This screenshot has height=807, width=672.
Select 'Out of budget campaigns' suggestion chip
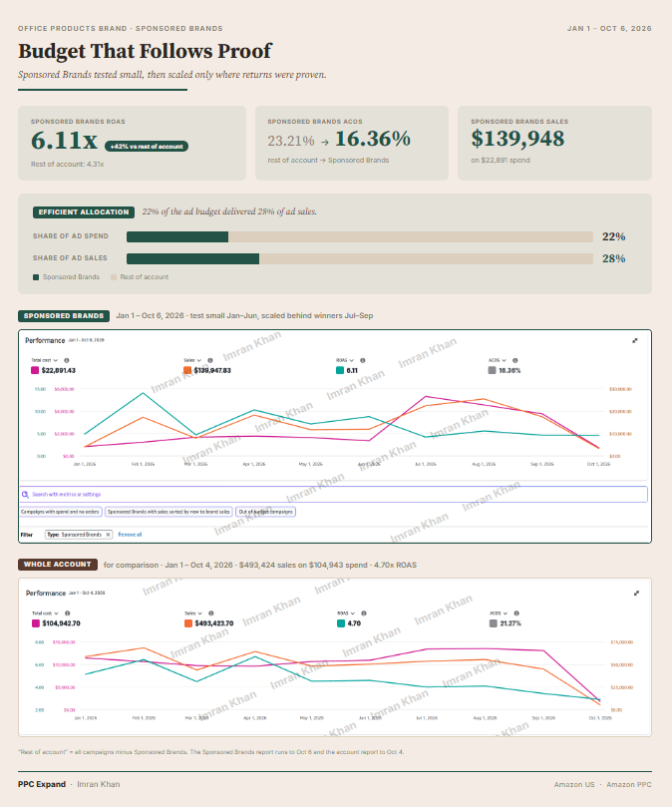(265, 512)
